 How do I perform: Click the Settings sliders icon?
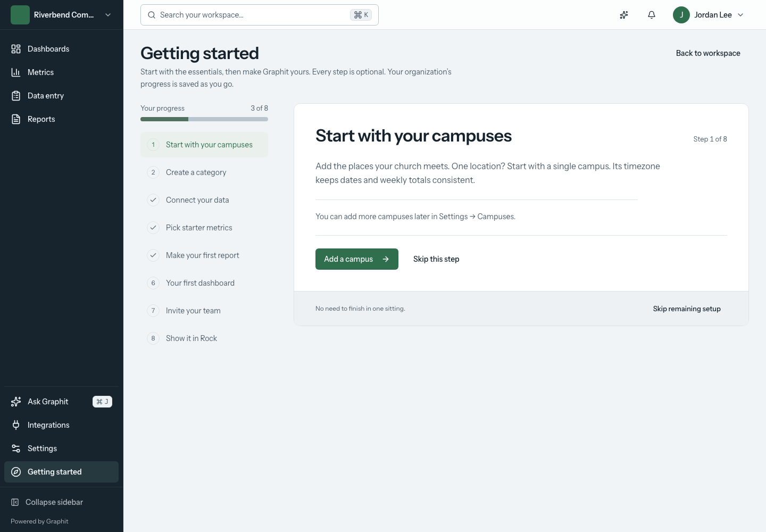click(16, 448)
